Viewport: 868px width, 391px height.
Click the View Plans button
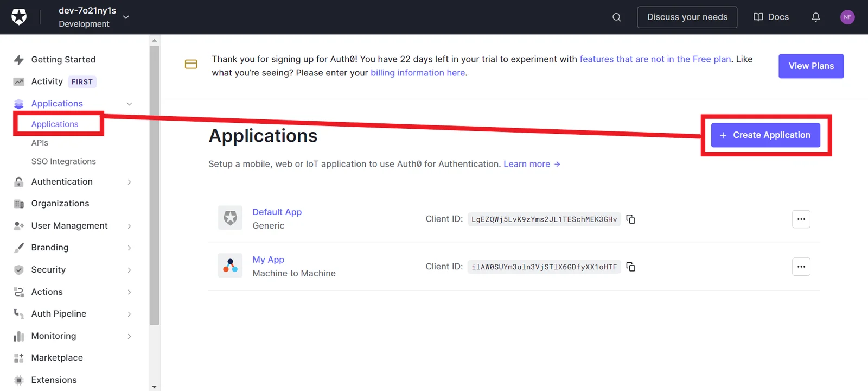pyautogui.click(x=811, y=66)
